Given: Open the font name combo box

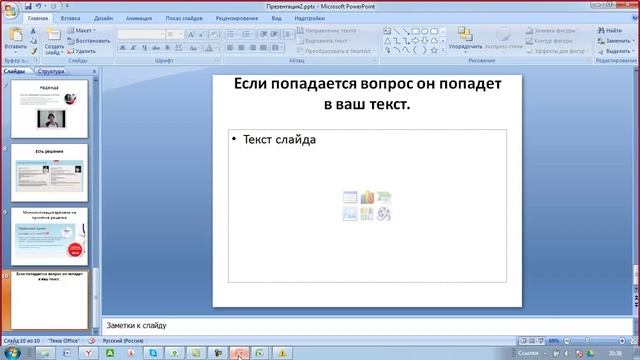Looking at the screenshot, I should click(141, 35).
